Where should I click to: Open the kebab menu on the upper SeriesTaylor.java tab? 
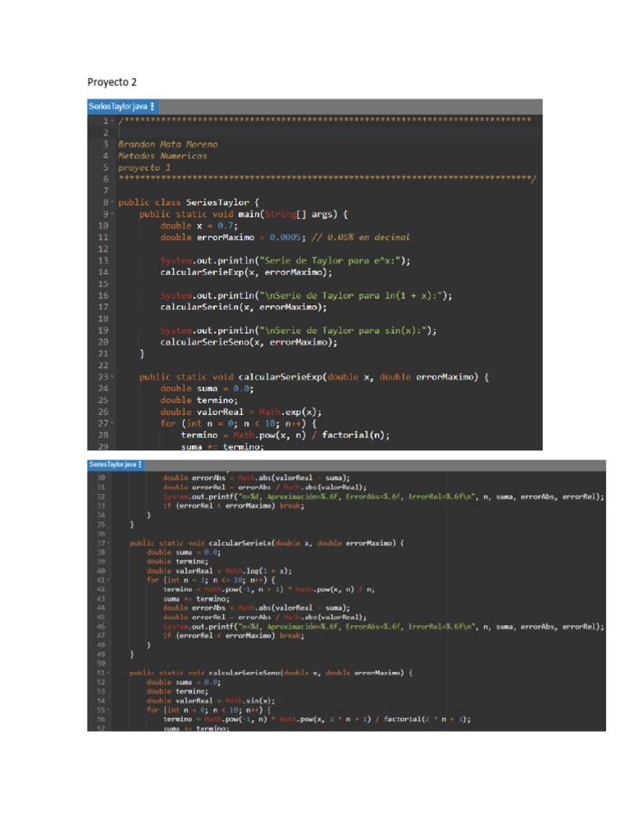tap(153, 106)
